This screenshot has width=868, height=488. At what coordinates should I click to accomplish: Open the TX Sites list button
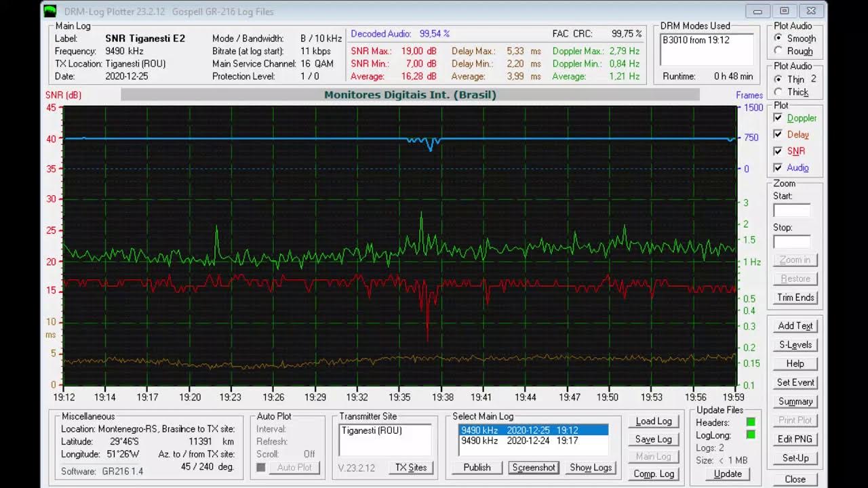click(x=412, y=468)
